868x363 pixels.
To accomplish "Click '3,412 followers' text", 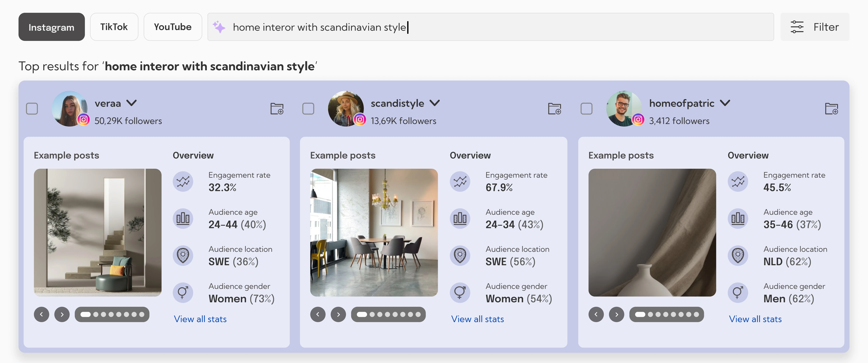I will click(679, 121).
